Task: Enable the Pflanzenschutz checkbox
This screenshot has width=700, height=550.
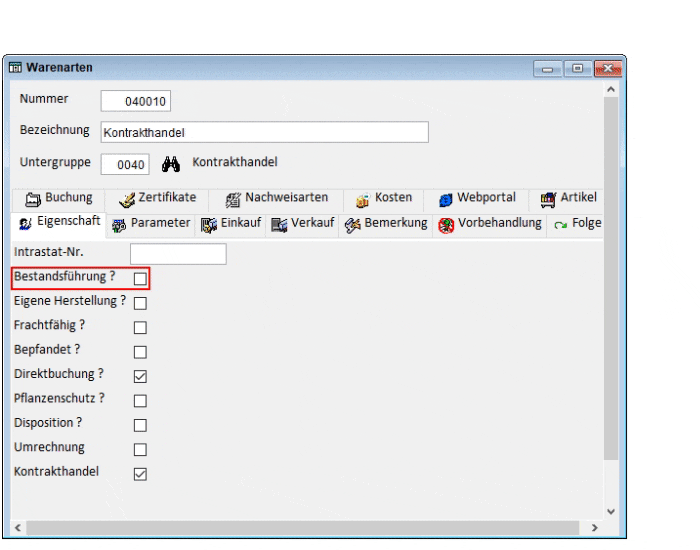Action: 140,401
